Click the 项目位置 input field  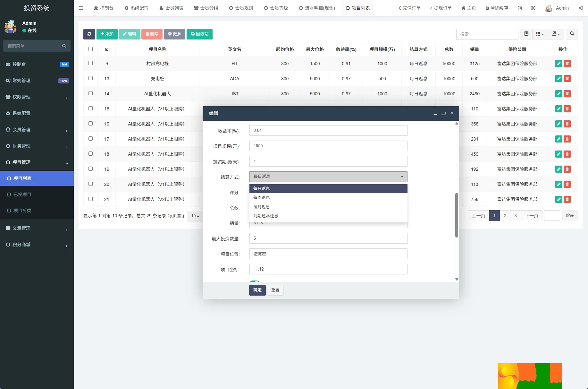(x=328, y=254)
